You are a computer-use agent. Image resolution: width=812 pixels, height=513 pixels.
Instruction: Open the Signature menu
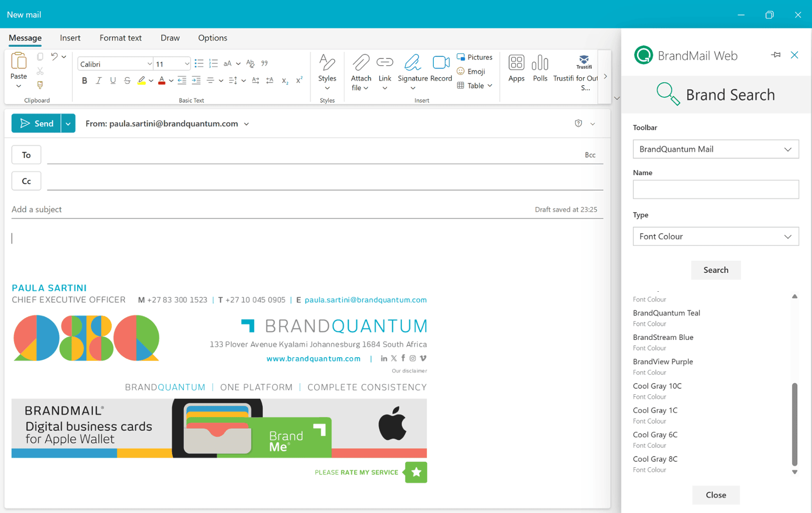click(x=413, y=72)
